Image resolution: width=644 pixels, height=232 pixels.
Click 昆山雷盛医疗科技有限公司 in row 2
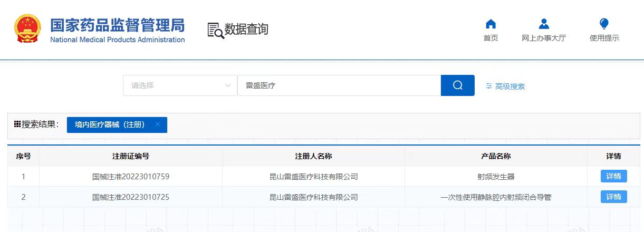point(313,197)
